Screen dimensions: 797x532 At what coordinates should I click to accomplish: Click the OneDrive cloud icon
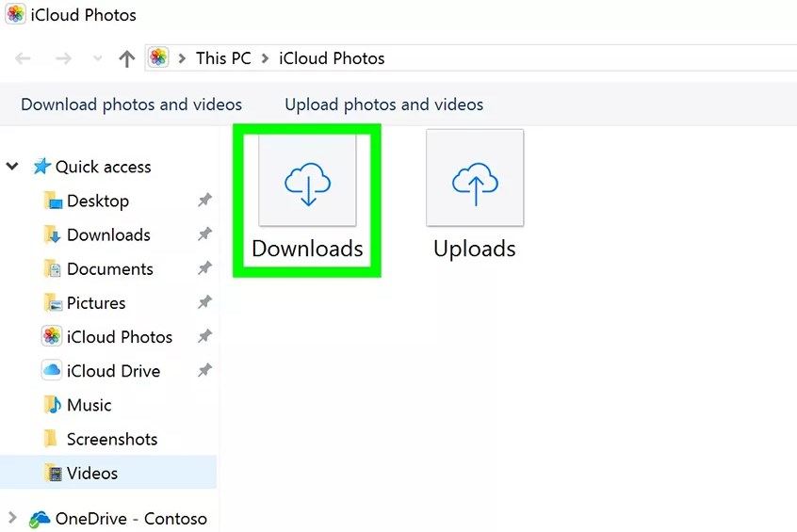pos(40,519)
